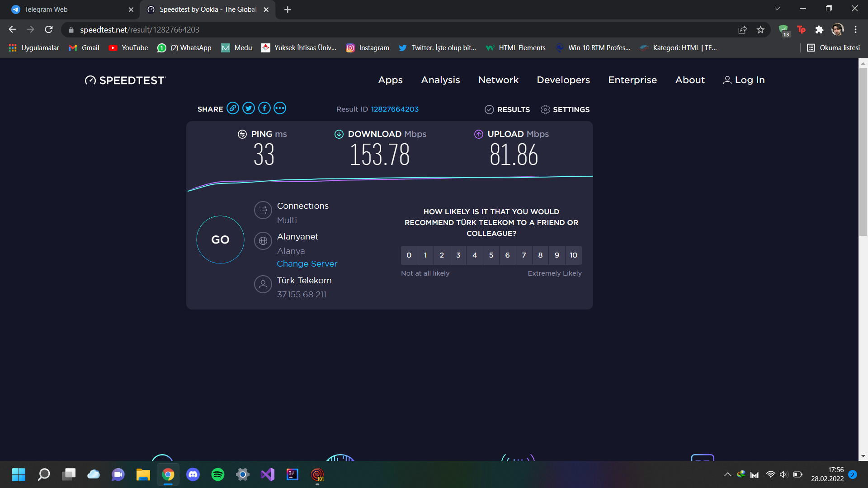Open the Results checkmark link
Image resolution: width=868 pixels, height=488 pixels.
click(x=507, y=109)
